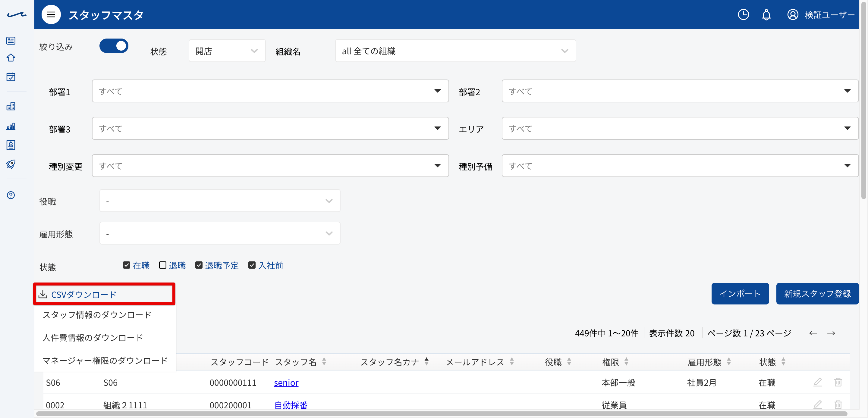This screenshot has height=418, width=868.
Task: Toggle the 絞り込み filter switch
Action: pos(114,46)
